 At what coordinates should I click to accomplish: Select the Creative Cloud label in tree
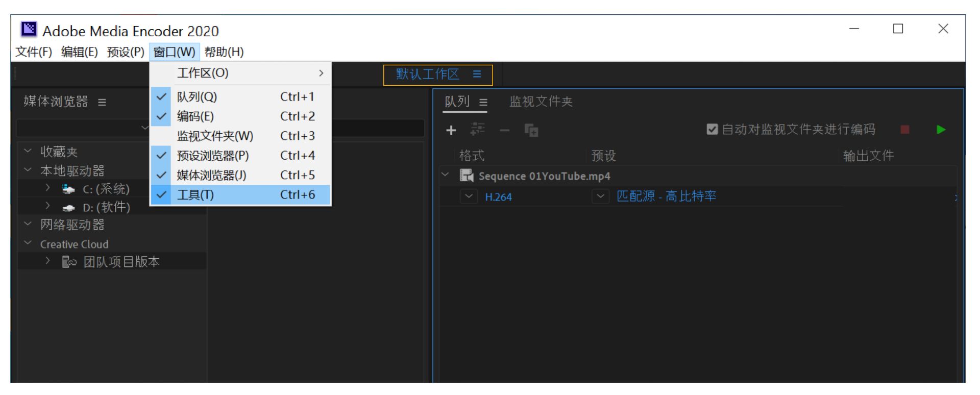pyautogui.click(x=75, y=244)
